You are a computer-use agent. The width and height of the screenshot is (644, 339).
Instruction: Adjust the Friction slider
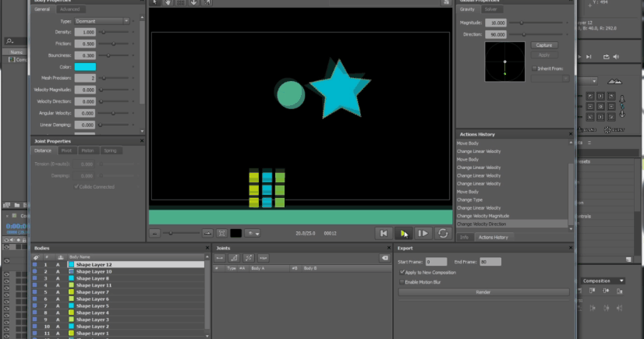[x=114, y=44]
